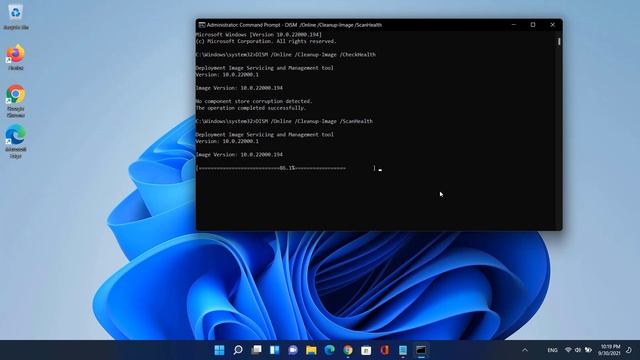
Task: Click the 'No component store corruption detected.' line
Action: (254, 101)
